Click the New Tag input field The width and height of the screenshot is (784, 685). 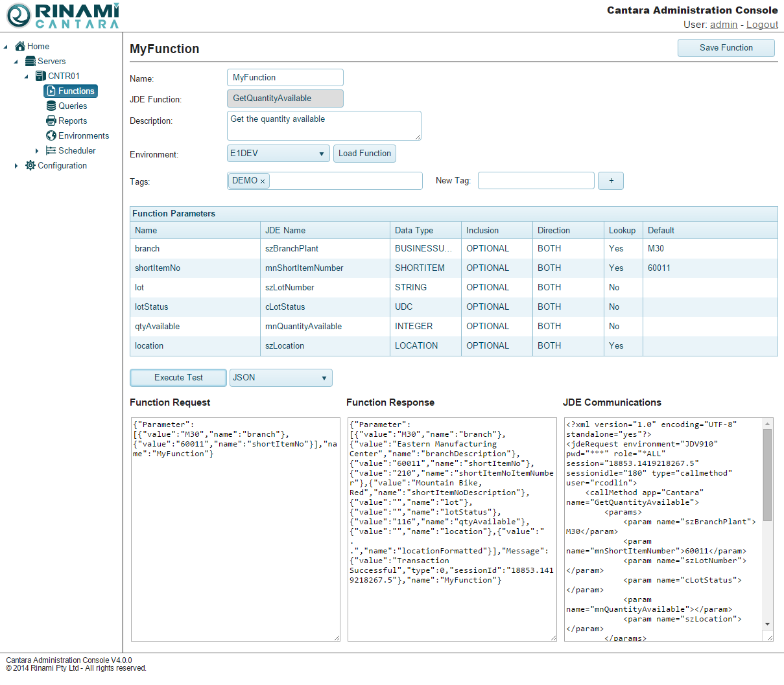[536, 181]
